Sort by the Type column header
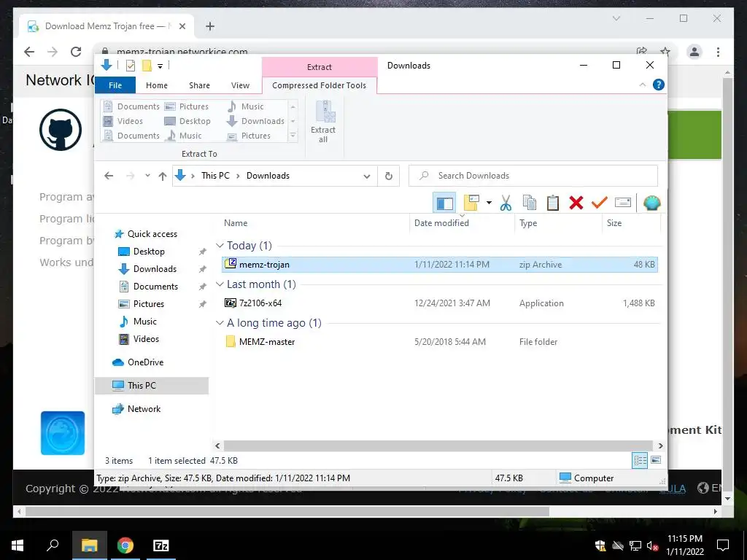This screenshot has height=560, width=747. pos(558,223)
